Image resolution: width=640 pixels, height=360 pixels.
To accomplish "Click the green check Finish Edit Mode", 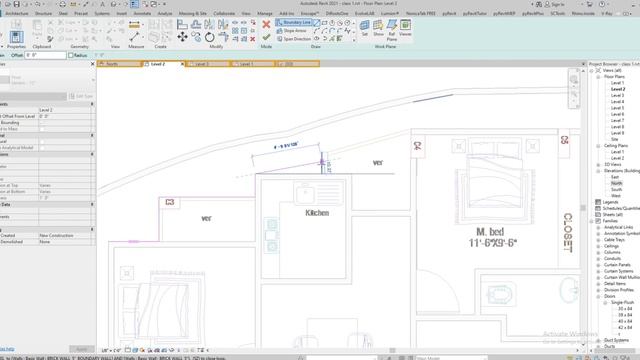I will tap(266, 38).
